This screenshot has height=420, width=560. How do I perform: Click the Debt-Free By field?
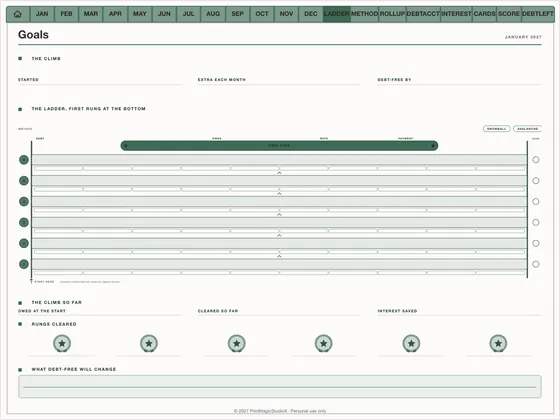point(459,81)
